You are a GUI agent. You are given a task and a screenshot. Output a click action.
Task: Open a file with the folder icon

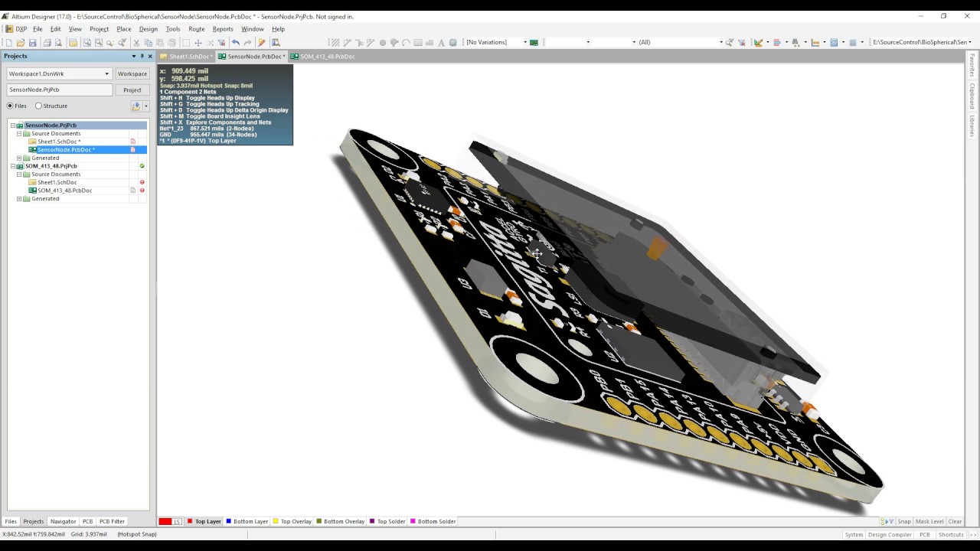[x=21, y=42]
